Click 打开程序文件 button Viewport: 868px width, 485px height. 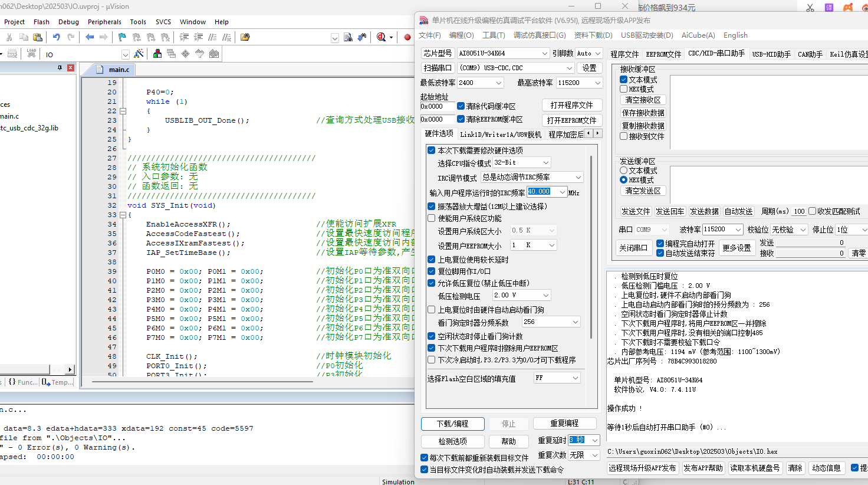coord(572,105)
